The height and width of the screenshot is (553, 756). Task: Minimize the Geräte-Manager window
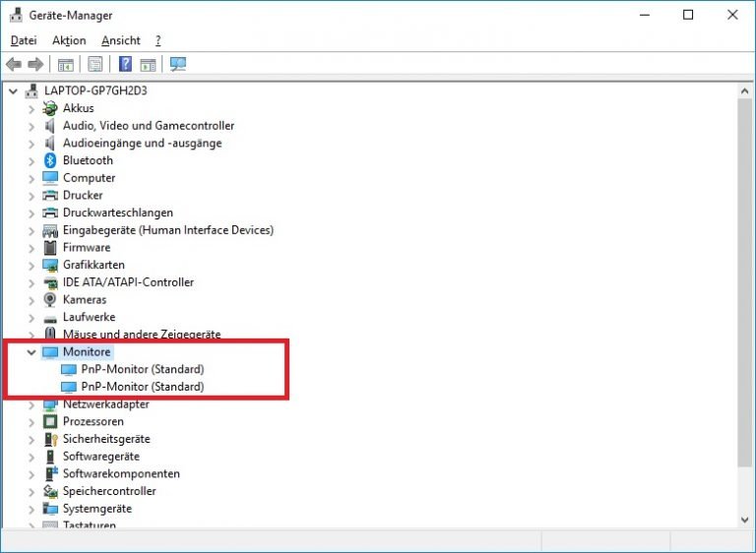(645, 15)
